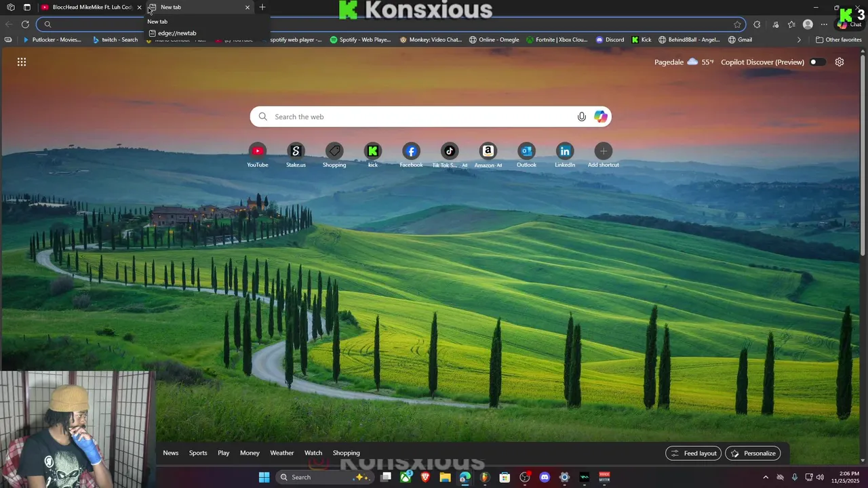Click the Windows taskbar Search box
The image size is (868, 488).
(x=325, y=477)
